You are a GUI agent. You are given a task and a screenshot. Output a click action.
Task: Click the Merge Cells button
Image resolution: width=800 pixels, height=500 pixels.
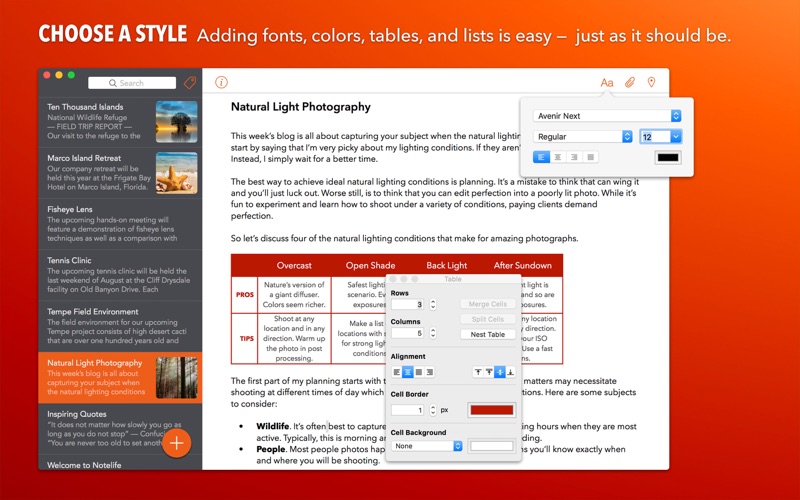click(487, 304)
